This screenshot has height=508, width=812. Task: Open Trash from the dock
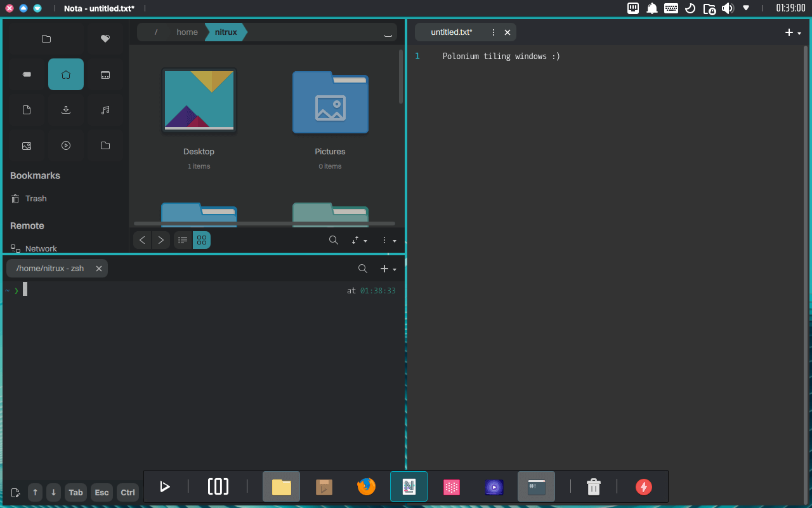tap(593, 486)
